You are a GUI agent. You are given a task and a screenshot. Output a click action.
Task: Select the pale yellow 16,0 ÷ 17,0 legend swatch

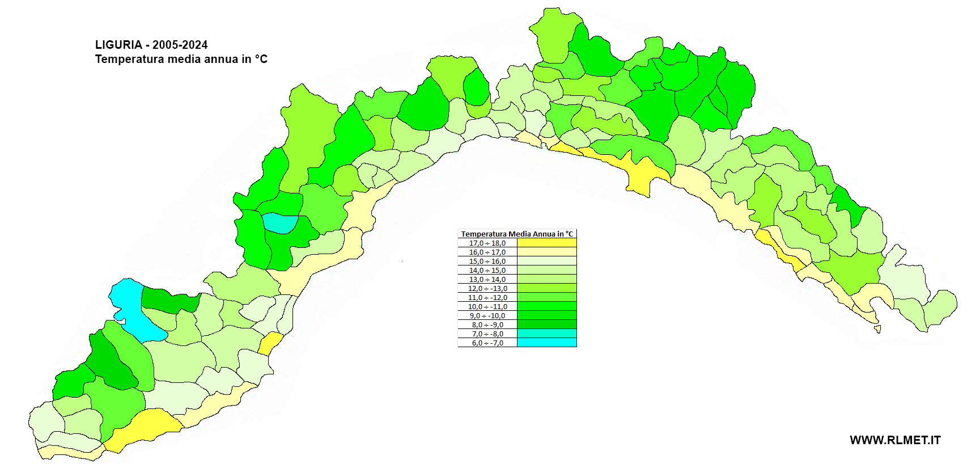(x=546, y=252)
